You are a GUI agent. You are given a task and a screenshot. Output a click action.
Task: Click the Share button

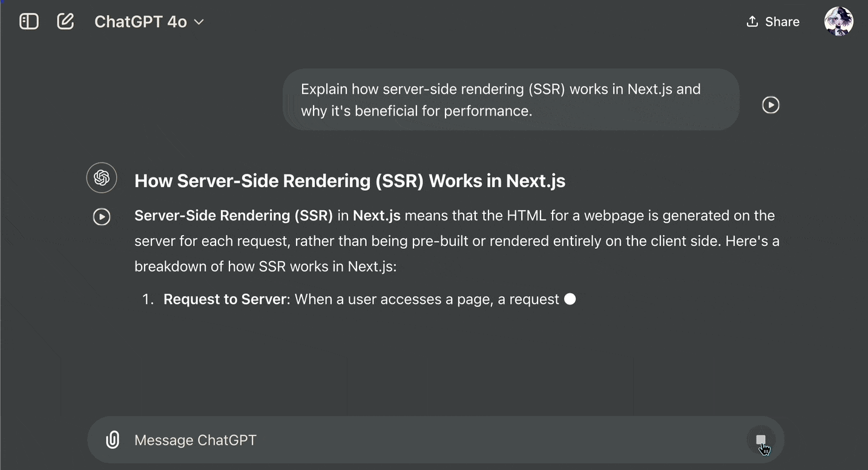(x=773, y=22)
